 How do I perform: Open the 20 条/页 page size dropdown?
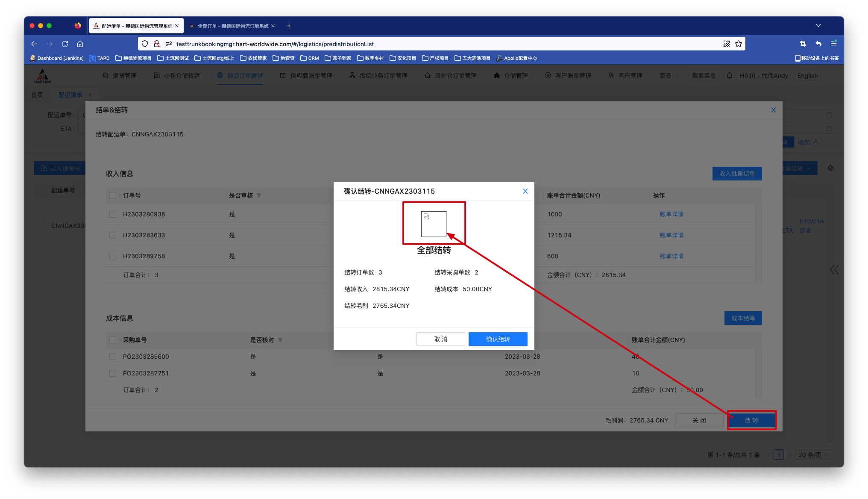814,455
